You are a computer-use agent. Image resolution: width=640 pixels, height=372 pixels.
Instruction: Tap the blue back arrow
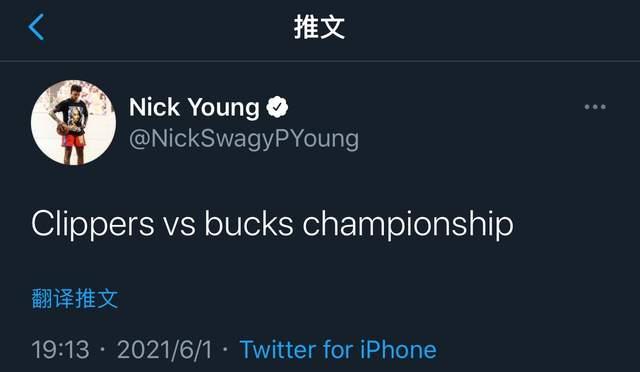[x=36, y=27]
